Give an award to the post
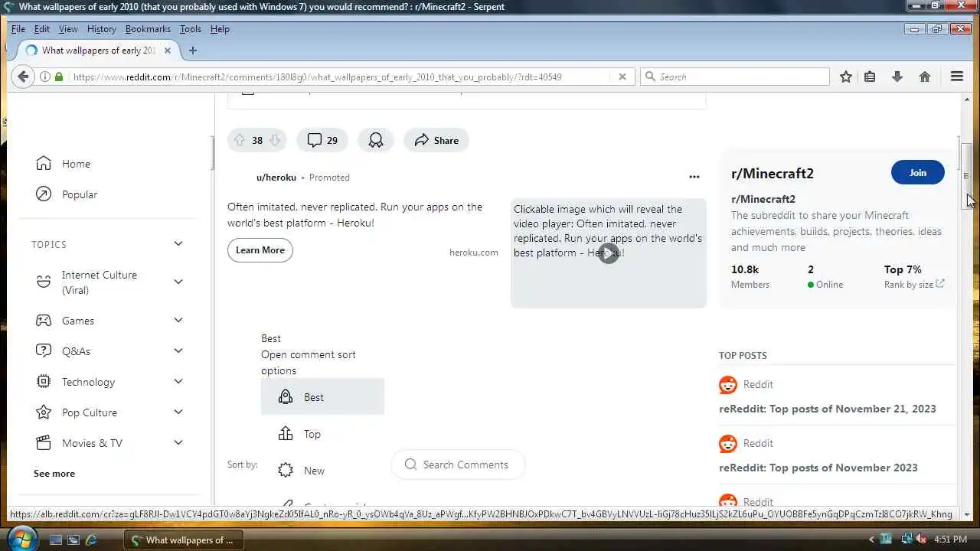This screenshot has width=980, height=551. [x=376, y=140]
